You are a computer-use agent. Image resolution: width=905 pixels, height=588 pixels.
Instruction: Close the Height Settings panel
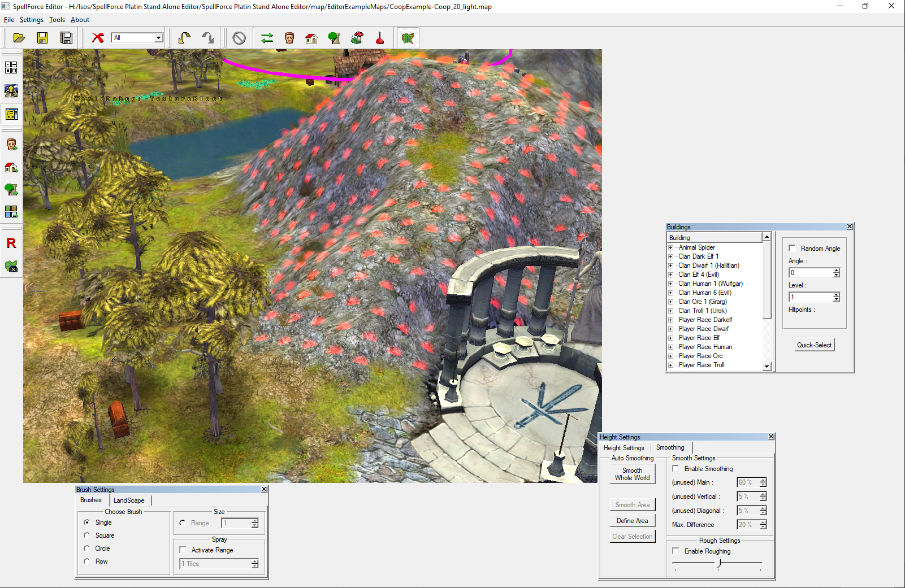pyautogui.click(x=771, y=437)
